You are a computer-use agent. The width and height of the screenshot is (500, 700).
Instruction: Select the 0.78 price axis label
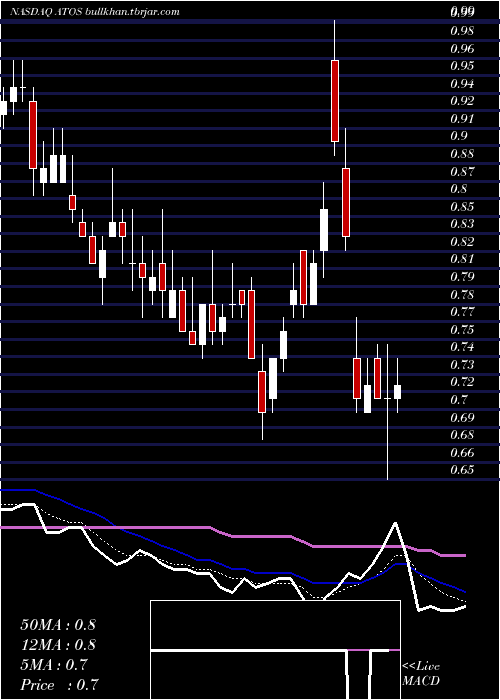tap(462, 295)
